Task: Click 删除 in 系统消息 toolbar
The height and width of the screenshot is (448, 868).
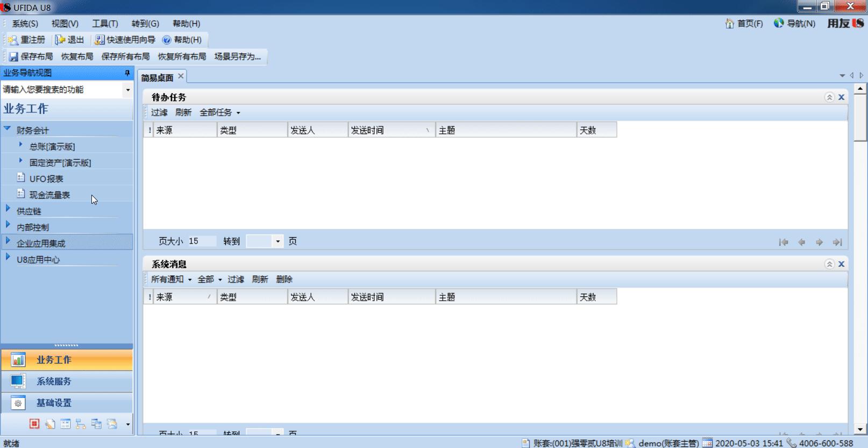Action: [284, 279]
